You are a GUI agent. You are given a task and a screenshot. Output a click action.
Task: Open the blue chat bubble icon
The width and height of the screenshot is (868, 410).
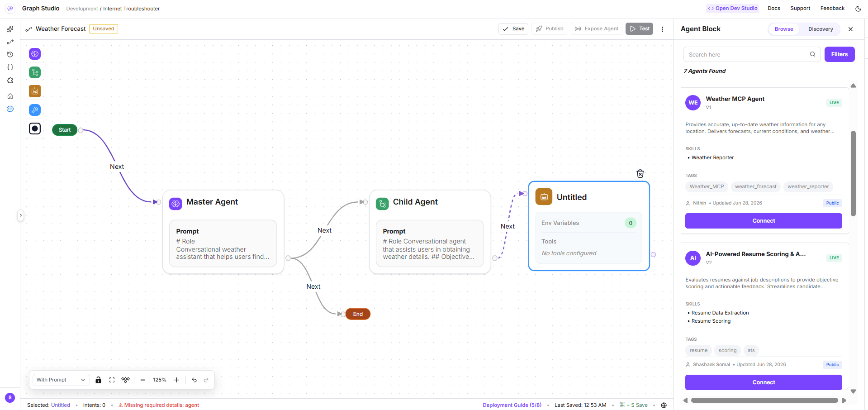click(x=10, y=109)
